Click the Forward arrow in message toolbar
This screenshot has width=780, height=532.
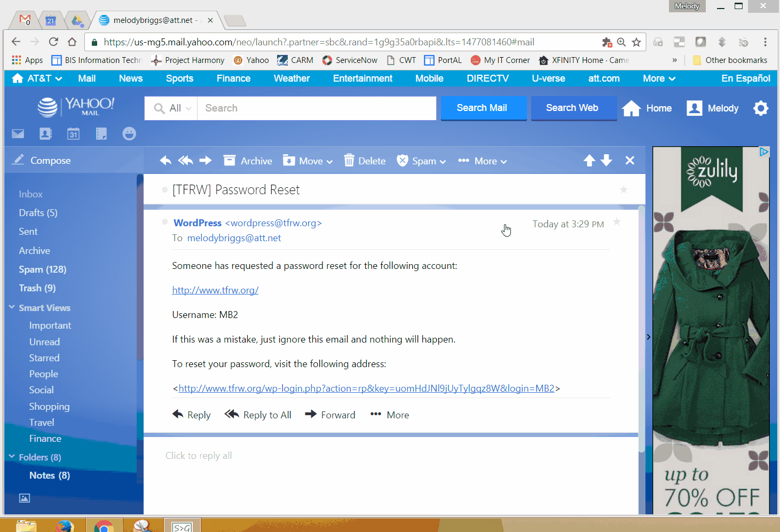click(206, 161)
